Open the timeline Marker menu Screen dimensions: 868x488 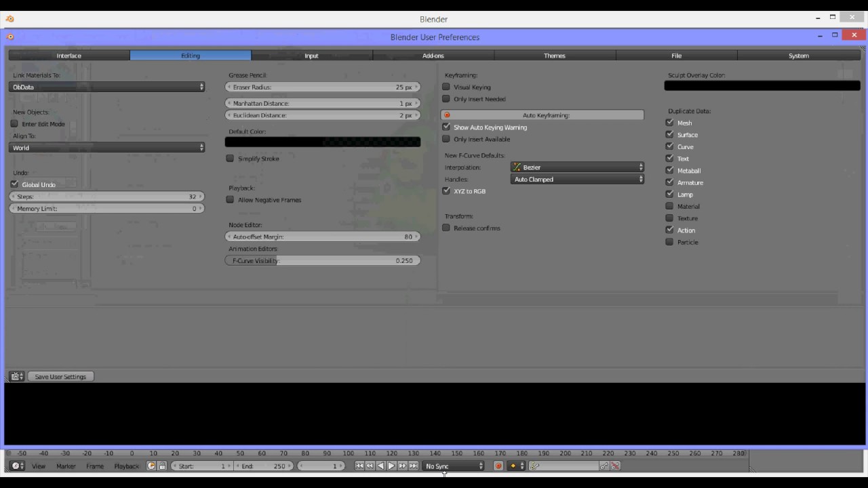coord(66,466)
